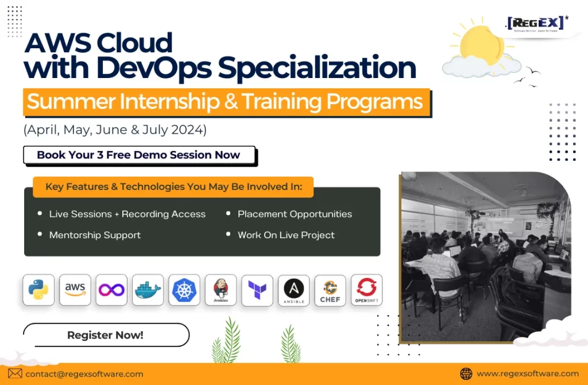Click the with DevOps Specialization title line
588x385 pixels.
(x=220, y=68)
